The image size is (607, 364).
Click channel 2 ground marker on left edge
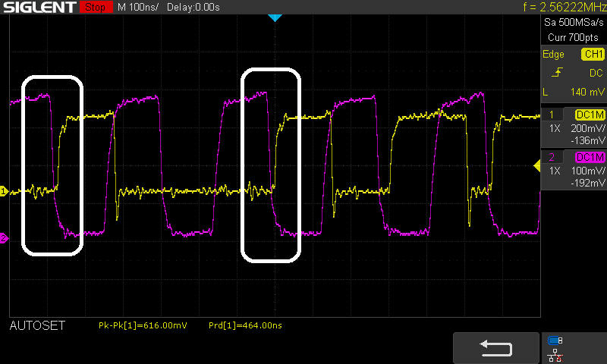[x=3, y=239]
